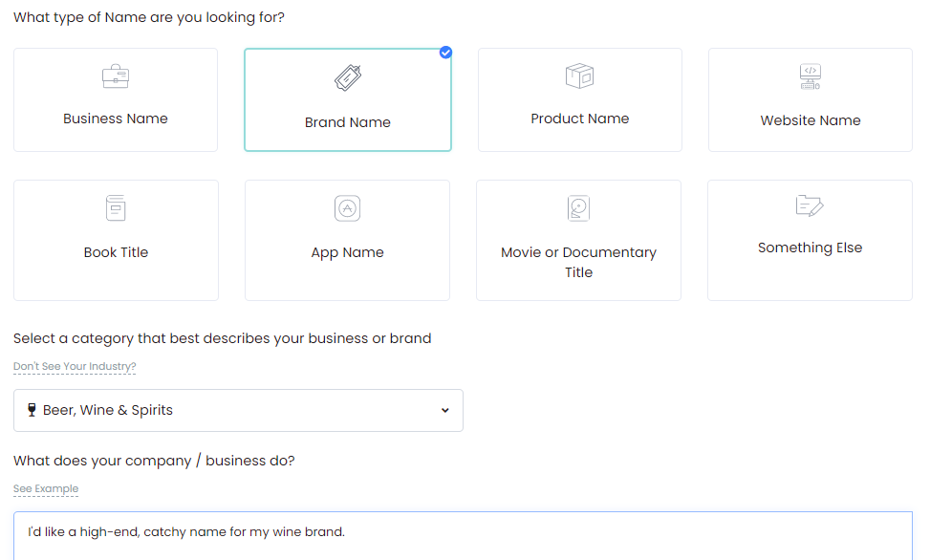Click the business description text area
The image size is (930, 560).
coord(464,536)
